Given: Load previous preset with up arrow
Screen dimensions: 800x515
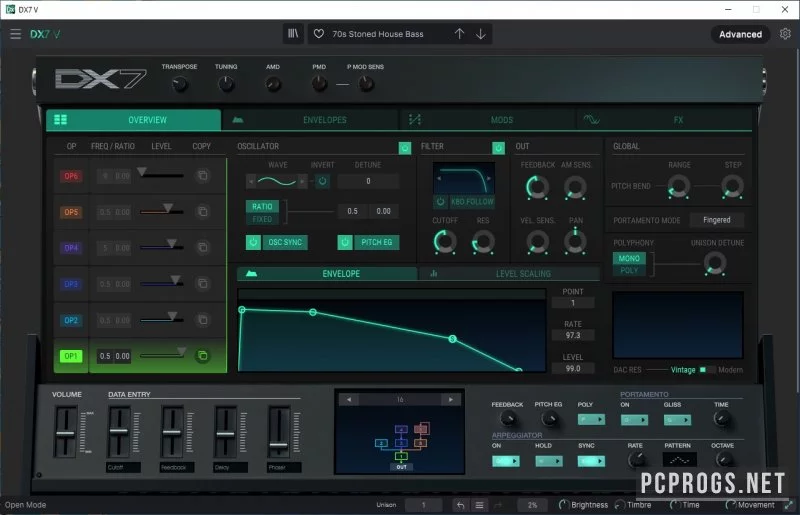Looking at the screenshot, I should (x=459, y=34).
